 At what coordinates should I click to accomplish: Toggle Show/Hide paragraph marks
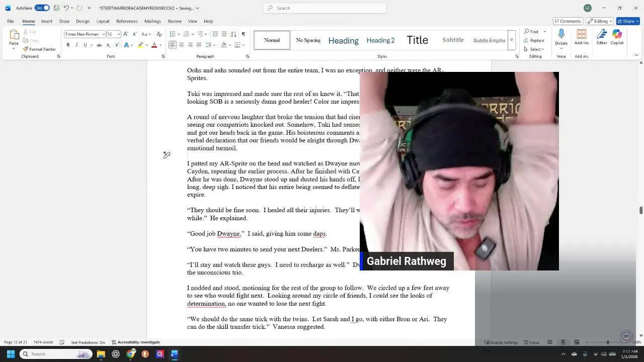point(243,34)
